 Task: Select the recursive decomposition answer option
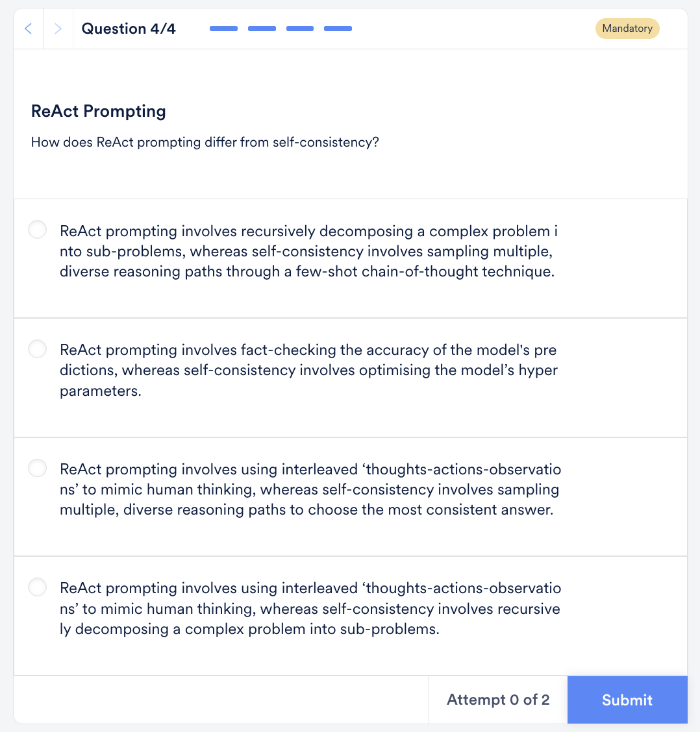pyautogui.click(x=37, y=229)
